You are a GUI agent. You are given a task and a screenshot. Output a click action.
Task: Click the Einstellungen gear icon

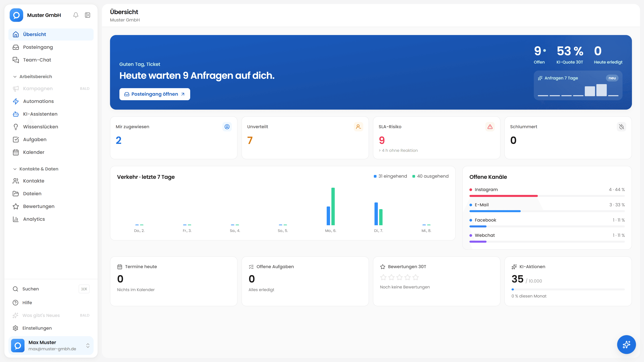click(15, 328)
